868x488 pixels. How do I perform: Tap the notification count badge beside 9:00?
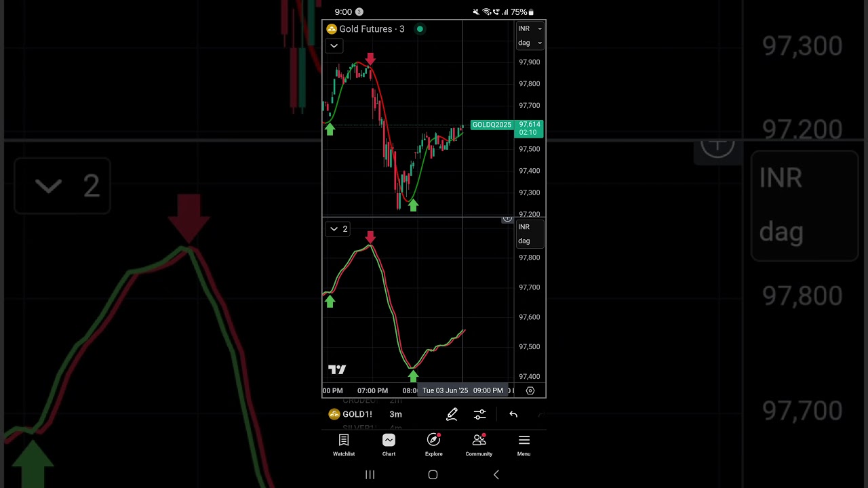pyautogui.click(x=359, y=12)
